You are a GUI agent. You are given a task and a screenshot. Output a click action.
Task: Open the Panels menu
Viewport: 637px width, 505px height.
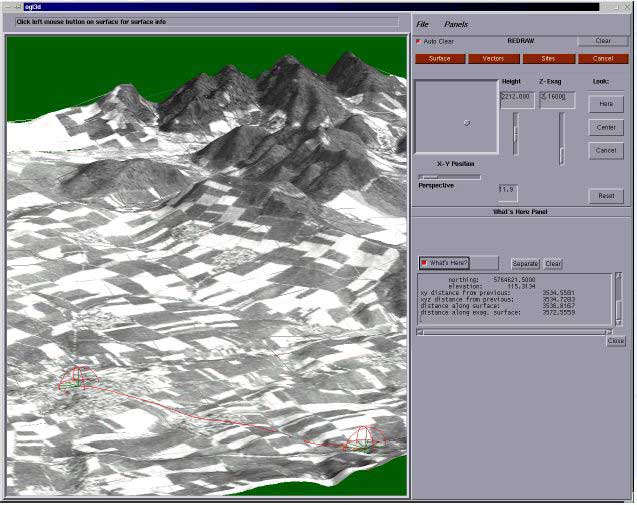[456, 24]
